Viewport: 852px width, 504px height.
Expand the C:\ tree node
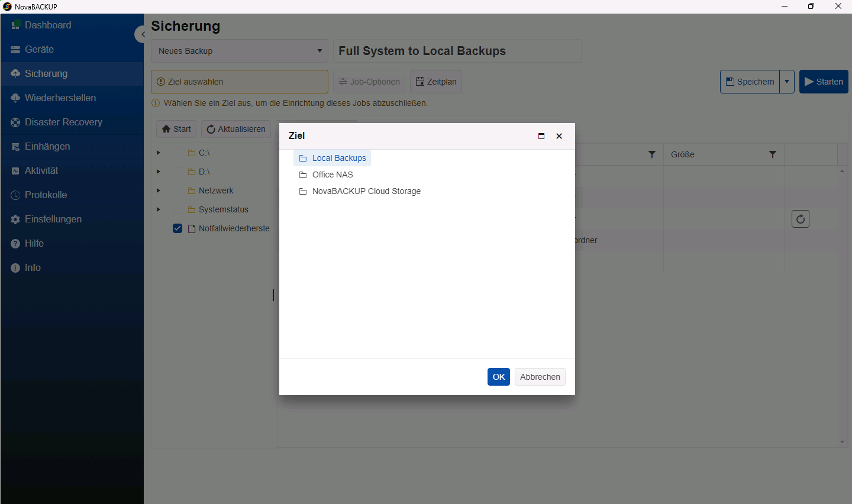[x=158, y=153]
